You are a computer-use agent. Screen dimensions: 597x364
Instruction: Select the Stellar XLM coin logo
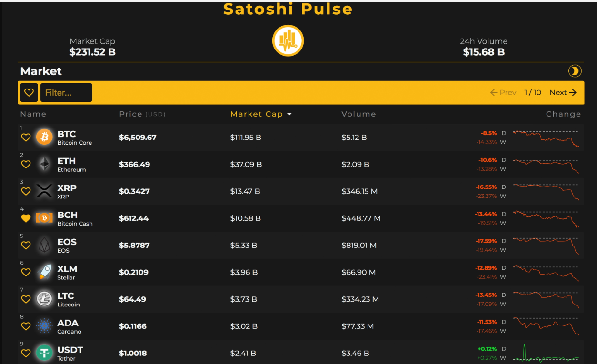(x=44, y=272)
